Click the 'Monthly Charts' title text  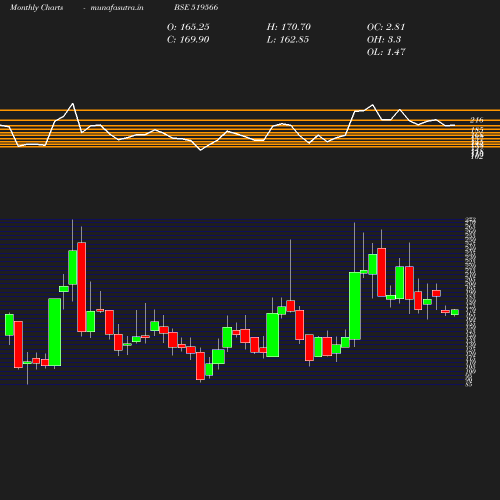(x=36, y=7)
